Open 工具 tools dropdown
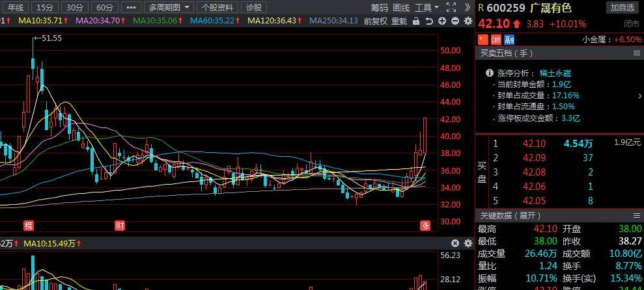 tap(427, 8)
